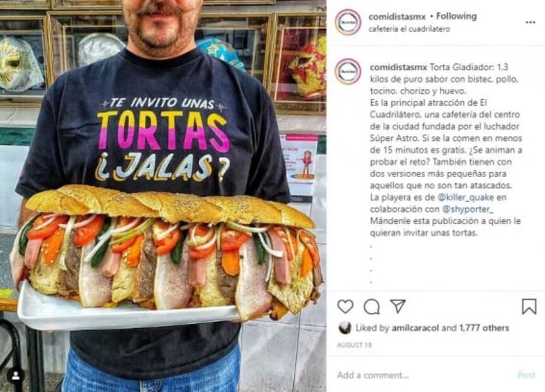Open amilcaracol's small liker avatar

point(345,328)
